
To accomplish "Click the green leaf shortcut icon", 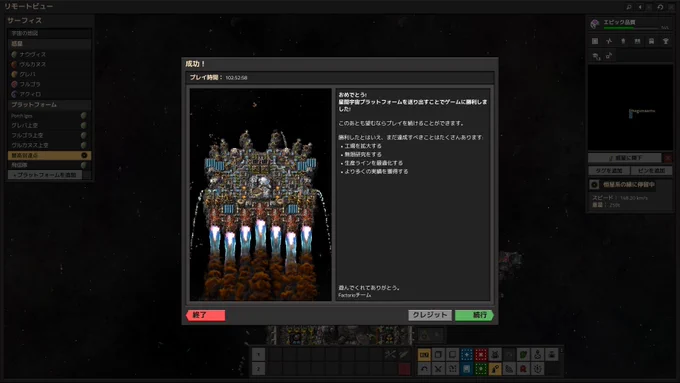I will click(523, 355).
